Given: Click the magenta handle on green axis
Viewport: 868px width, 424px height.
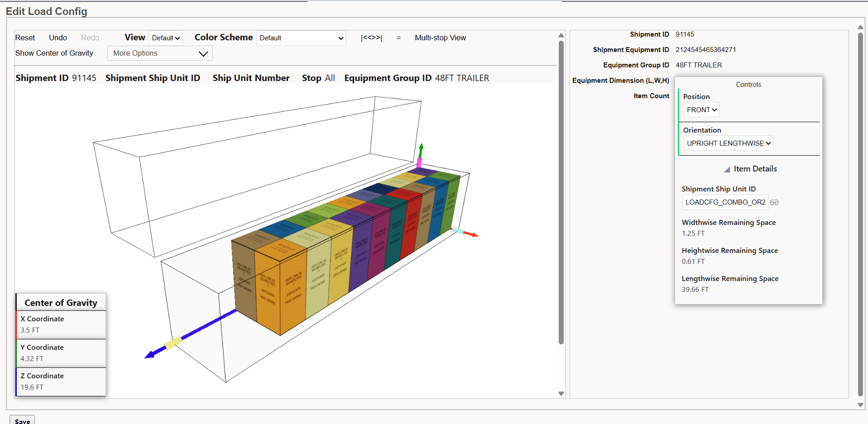Looking at the screenshot, I should pyautogui.click(x=419, y=162).
